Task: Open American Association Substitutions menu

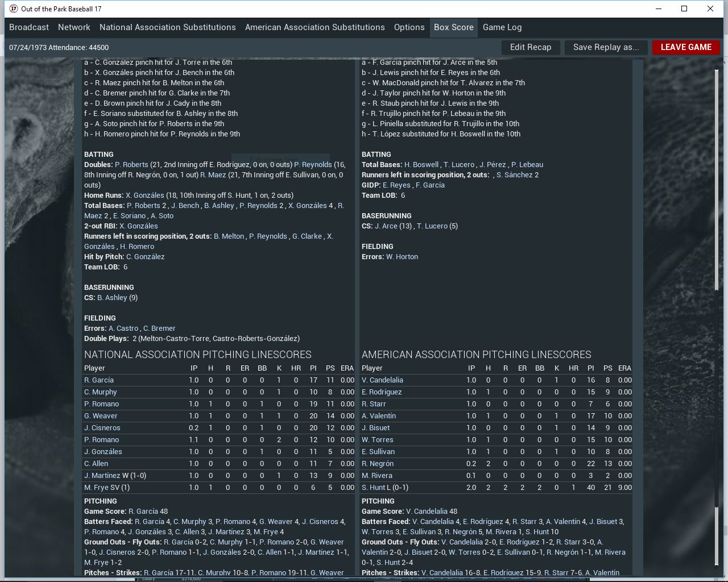Action: coord(315,27)
